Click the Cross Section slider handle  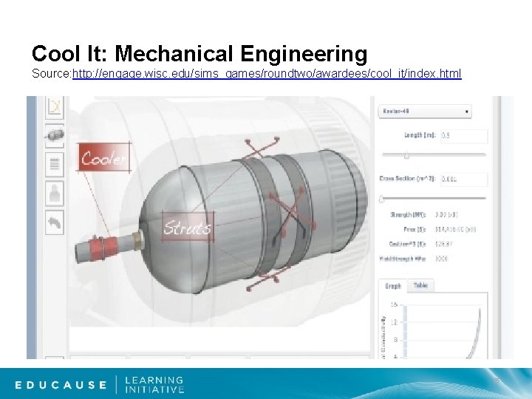[x=381, y=199]
